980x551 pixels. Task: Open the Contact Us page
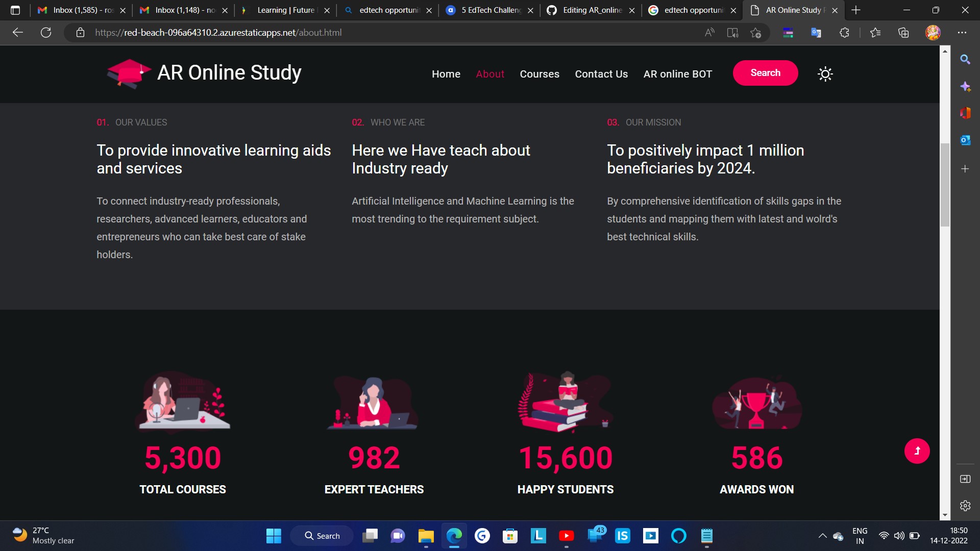(x=601, y=74)
